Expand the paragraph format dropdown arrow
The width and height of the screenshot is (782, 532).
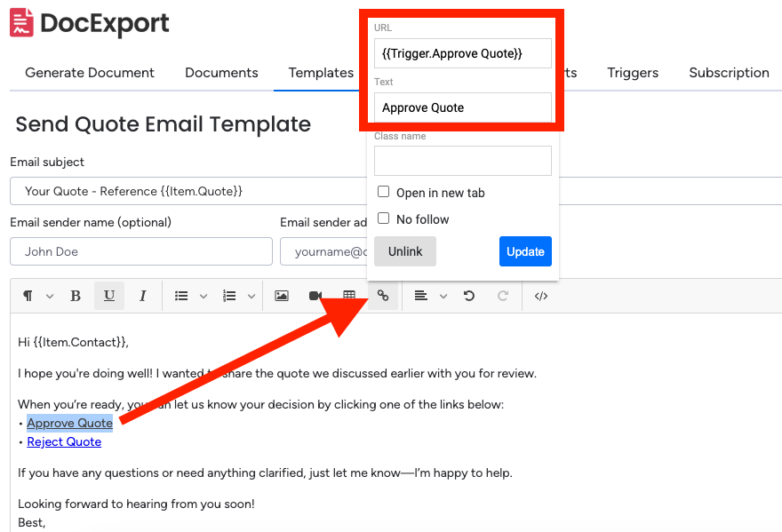point(50,297)
